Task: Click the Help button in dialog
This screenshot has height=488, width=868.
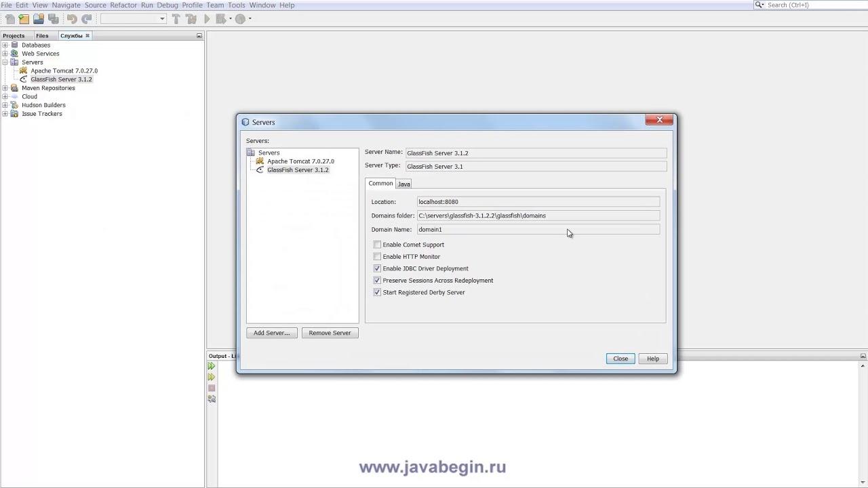Action: (x=653, y=359)
